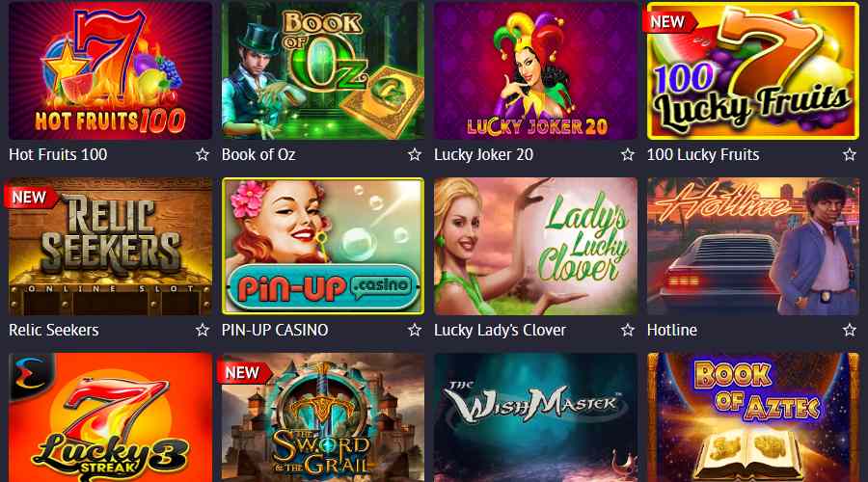This screenshot has height=482, width=868.
Task: Open The Wish Master game tile
Action: tap(535, 417)
